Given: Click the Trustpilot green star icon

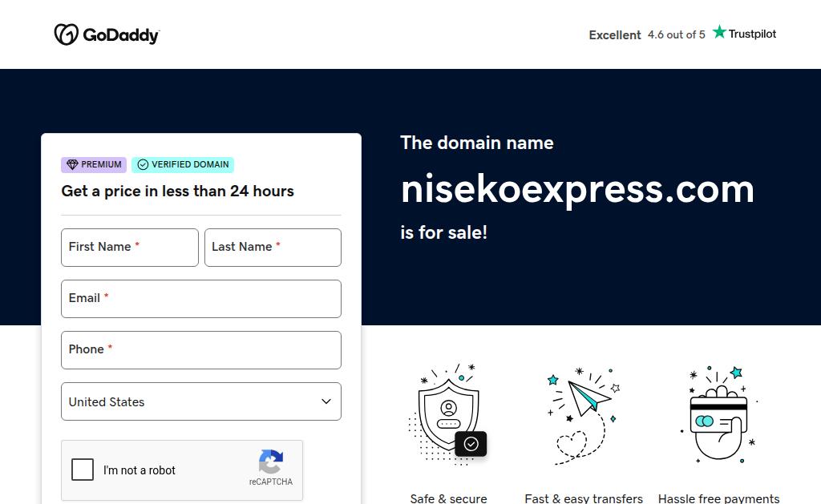Looking at the screenshot, I should click(719, 32).
